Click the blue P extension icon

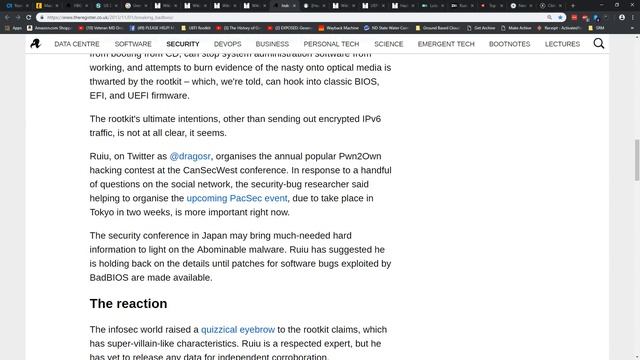[596, 18]
